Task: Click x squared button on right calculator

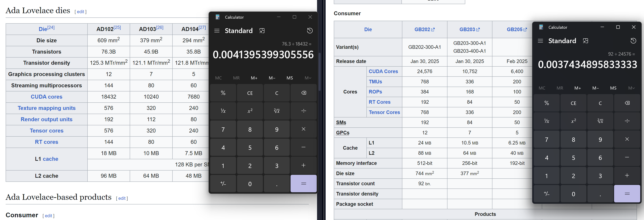Action: [573, 121]
